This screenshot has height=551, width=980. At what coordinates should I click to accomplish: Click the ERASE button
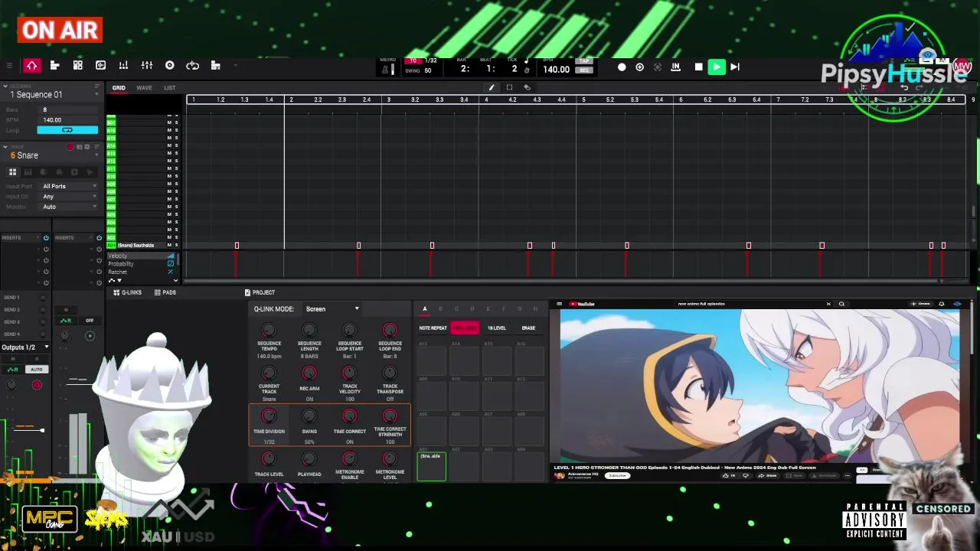[x=528, y=328]
